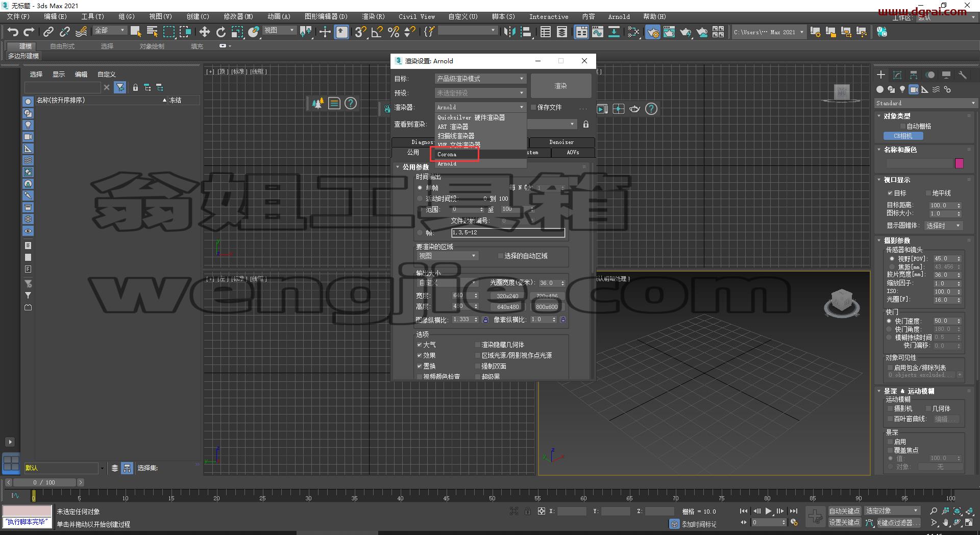
Task: Open the 目标 render mode dropdown
Action: click(480, 79)
